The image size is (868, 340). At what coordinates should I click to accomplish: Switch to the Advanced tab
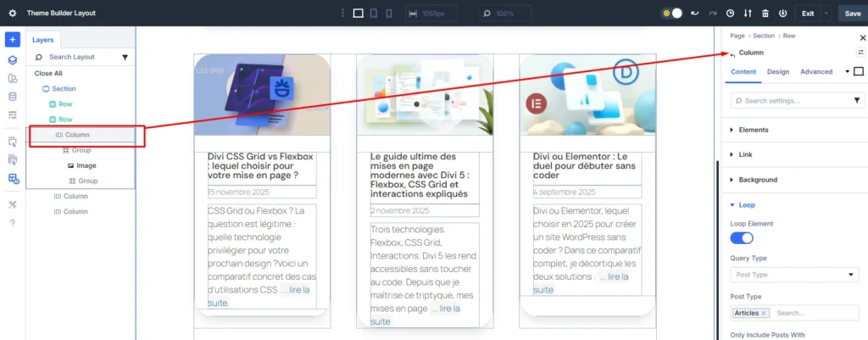[816, 71]
